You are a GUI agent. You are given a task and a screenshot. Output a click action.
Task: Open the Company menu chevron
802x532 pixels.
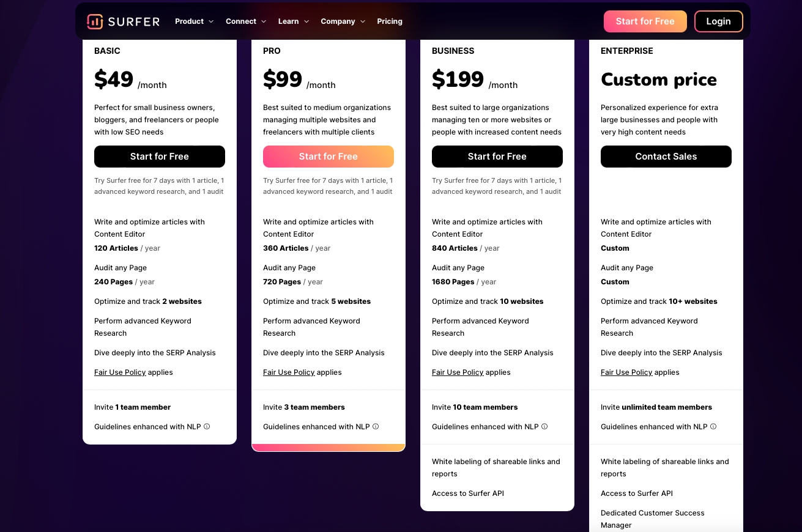[363, 21]
